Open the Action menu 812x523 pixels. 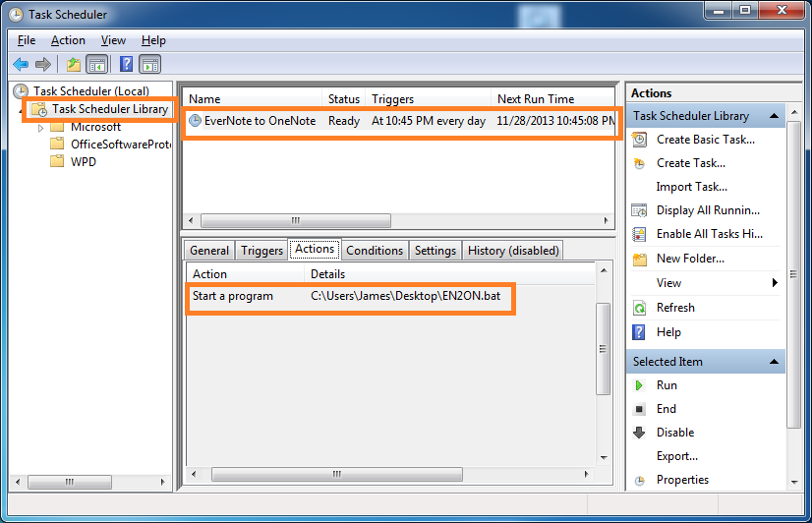click(x=68, y=40)
